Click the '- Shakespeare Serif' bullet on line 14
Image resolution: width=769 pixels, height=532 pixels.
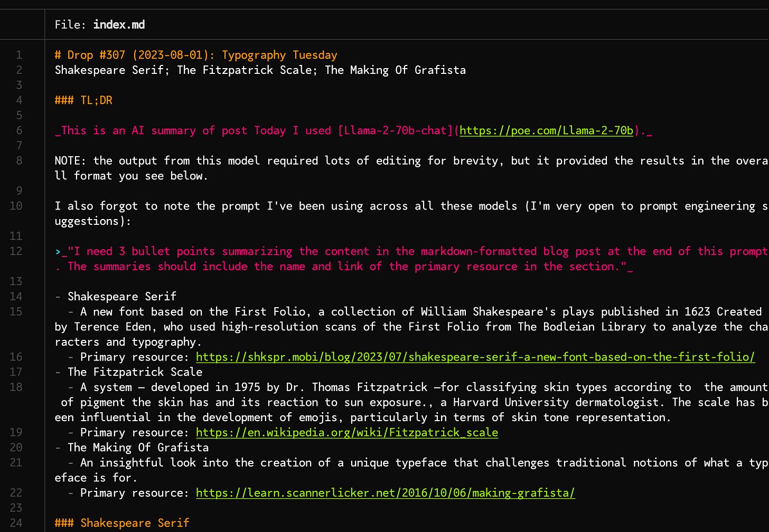pyautogui.click(x=116, y=297)
